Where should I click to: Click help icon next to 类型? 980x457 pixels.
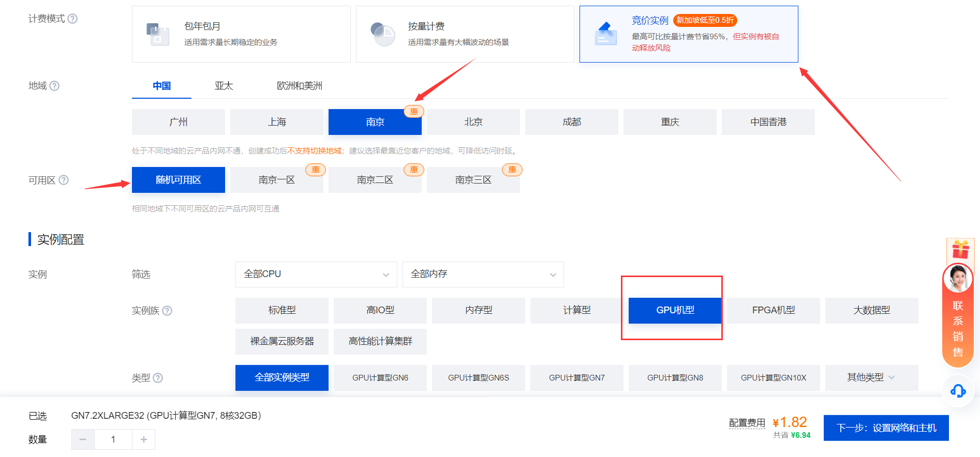(x=158, y=378)
